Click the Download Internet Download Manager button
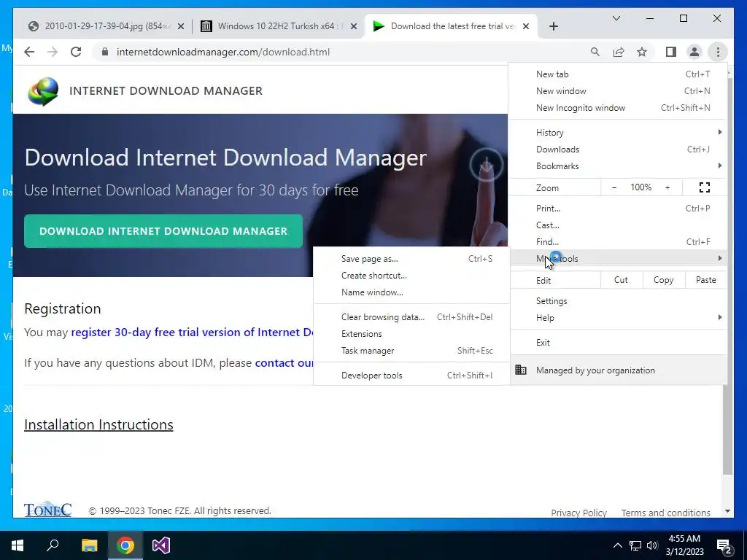747x560 pixels. (x=163, y=231)
